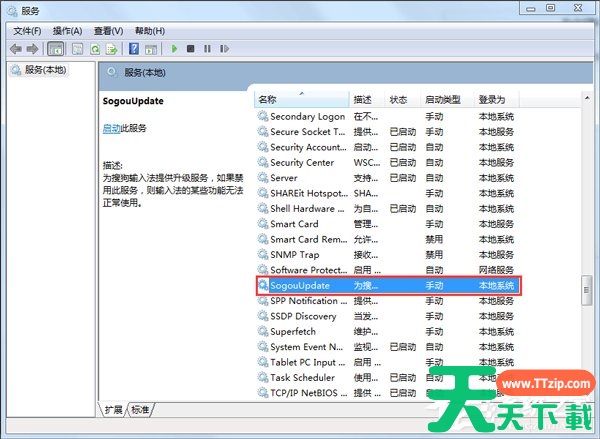Click the Forward arrow in toolbar
600x439 pixels.
click(x=32, y=49)
